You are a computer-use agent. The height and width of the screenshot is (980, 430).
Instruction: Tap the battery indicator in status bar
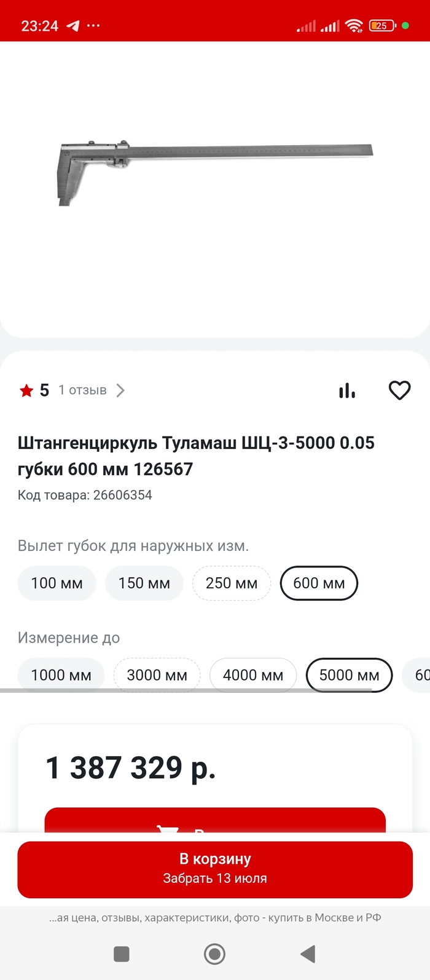point(382,26)
